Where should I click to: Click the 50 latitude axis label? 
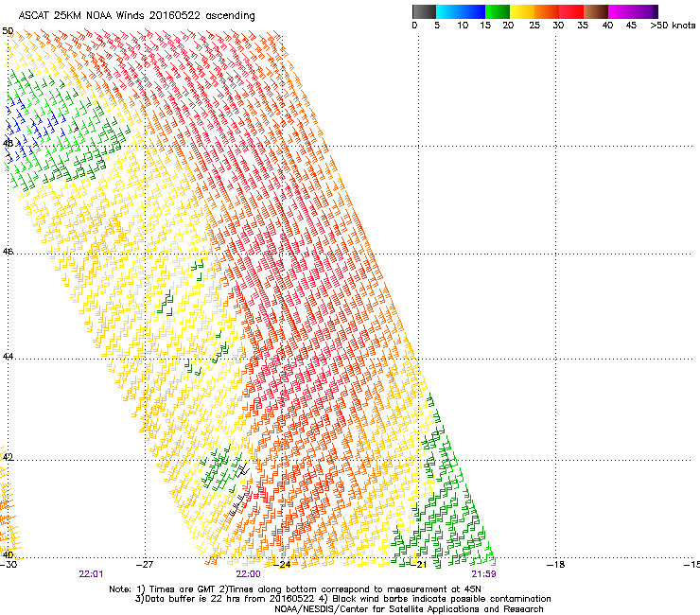pos(8,31)
